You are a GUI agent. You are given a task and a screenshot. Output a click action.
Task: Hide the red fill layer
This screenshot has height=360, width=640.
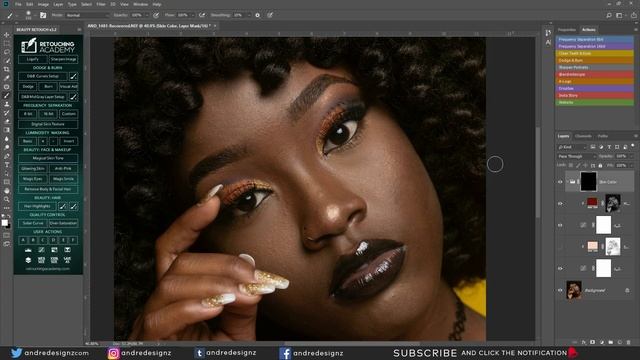click(x=560, y=203)
